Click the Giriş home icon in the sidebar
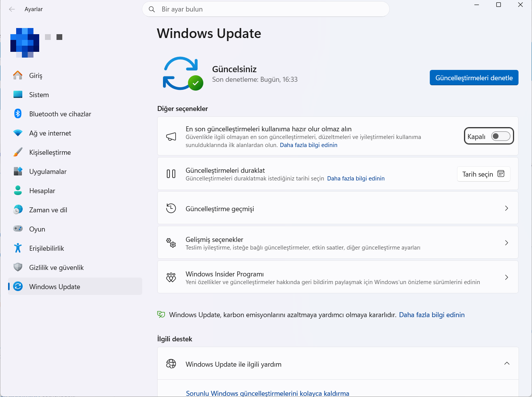Image resolution: width=532 pixels, height=397 pixels. [18, 75]
